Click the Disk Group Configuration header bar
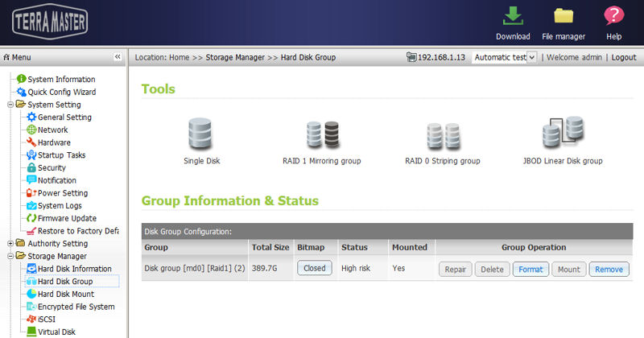The height and width of the screenshot is (338, 644). [387, 232]
